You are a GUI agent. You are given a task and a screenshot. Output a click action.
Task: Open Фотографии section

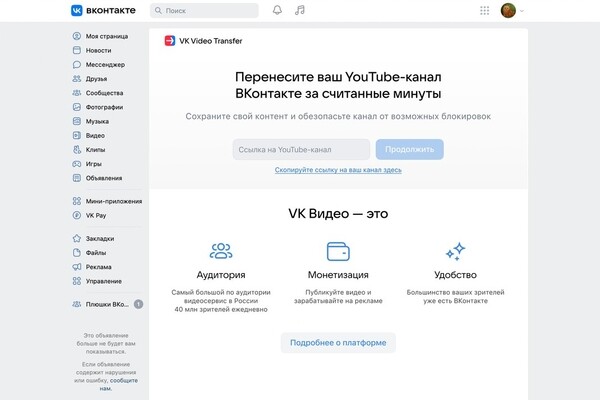click(x=104, y=107)
